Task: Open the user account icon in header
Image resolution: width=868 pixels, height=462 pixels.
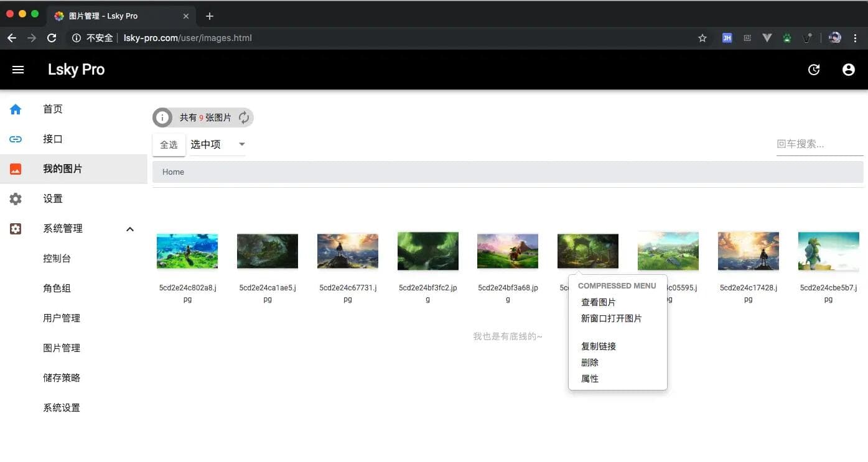Action: coord(849,70)
